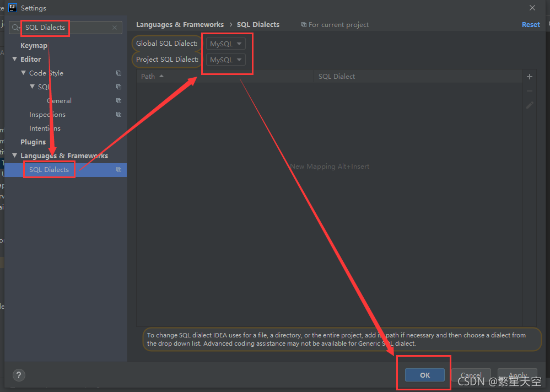Viewport: 550px width, 392px height.
Task: Click the project-level icon next to Code Style
Action: (118, 73)
